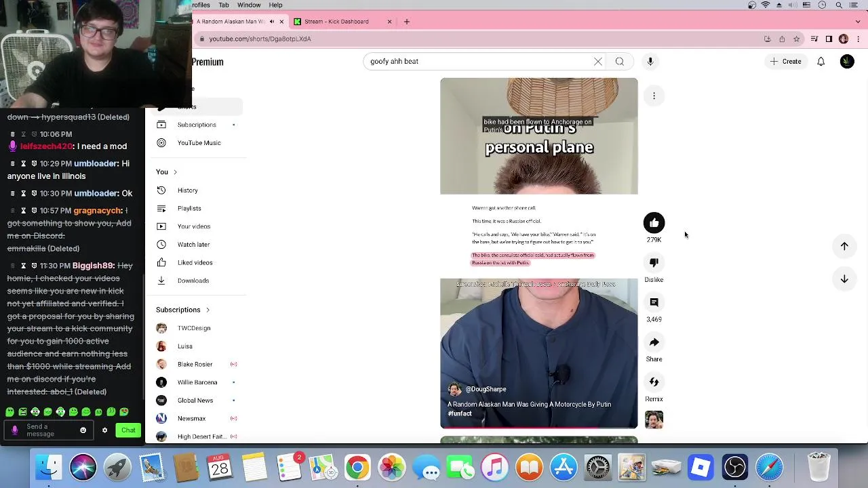Open OBS from the Dock
The image size is (868, 488).
pos(735,468)
